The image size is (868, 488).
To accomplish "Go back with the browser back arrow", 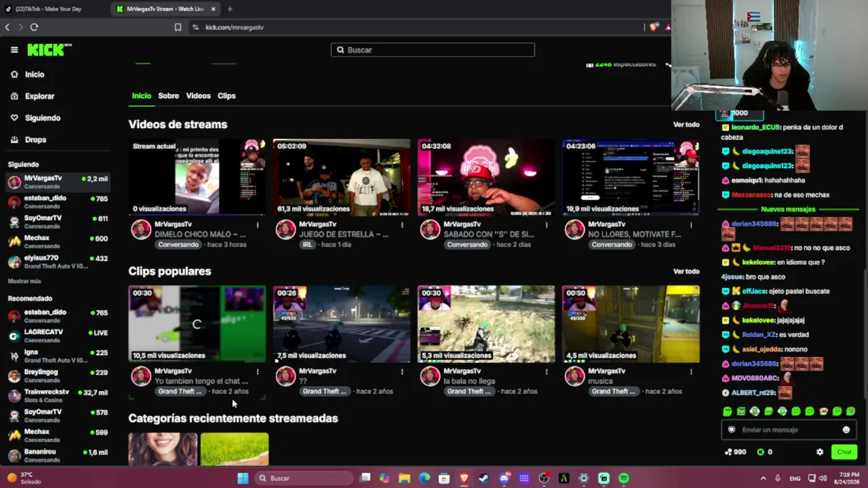I will click(7, 27).
